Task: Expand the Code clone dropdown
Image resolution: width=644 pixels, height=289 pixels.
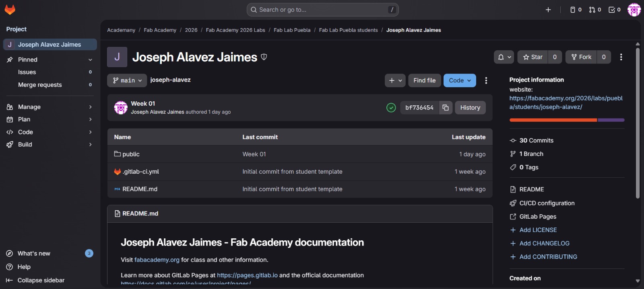Action: 460,80
